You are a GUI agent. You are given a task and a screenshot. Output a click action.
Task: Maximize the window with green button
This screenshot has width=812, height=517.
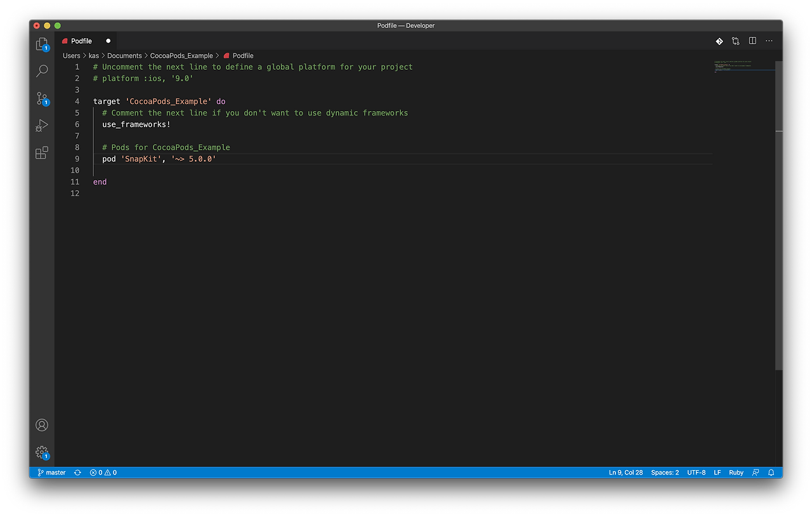pyautogui.click(x=58, y=25)
